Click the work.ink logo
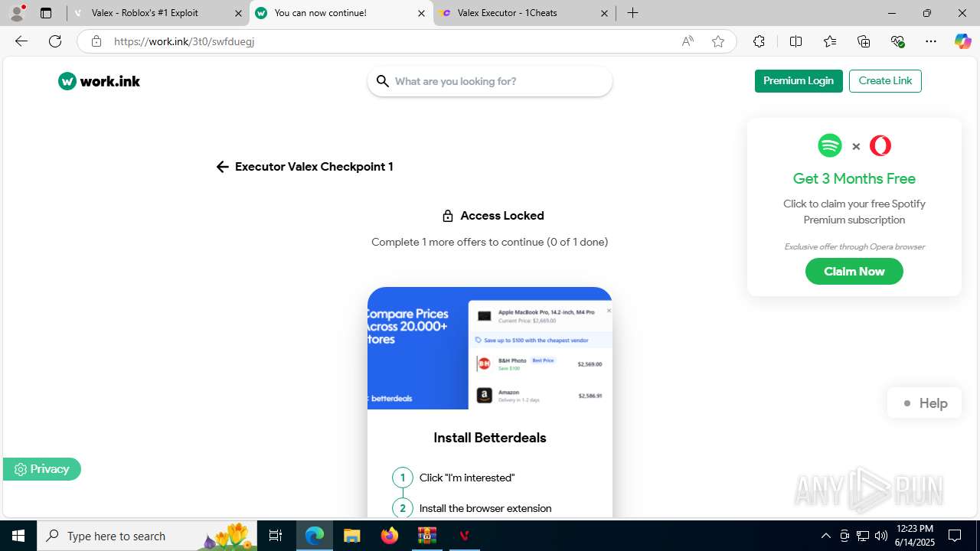This screenshot has height=551, width=980. 99,81
